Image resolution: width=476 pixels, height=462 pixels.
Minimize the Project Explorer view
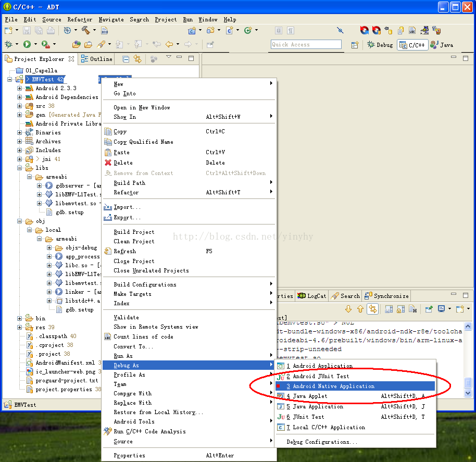click(179, 57)
